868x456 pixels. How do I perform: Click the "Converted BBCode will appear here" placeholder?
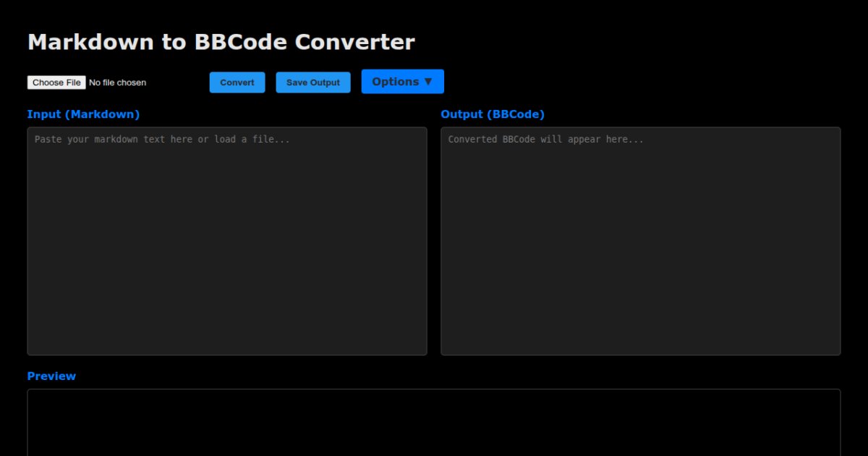[x=545, y=139]
